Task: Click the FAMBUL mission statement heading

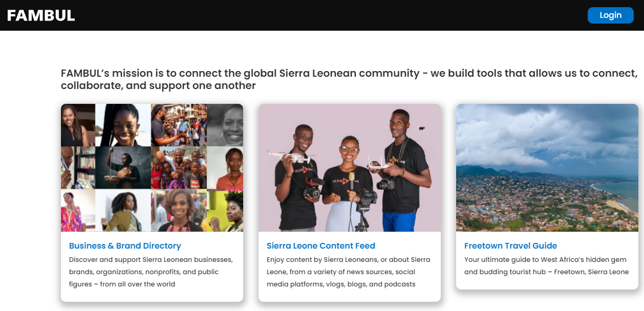Action: point(348,79)
